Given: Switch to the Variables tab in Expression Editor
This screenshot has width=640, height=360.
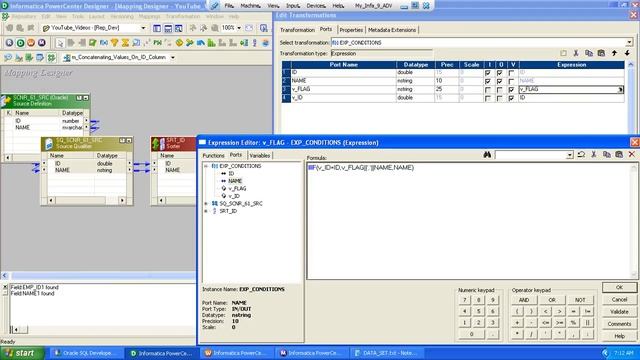Looking at the screenshot, I should 260,156.
